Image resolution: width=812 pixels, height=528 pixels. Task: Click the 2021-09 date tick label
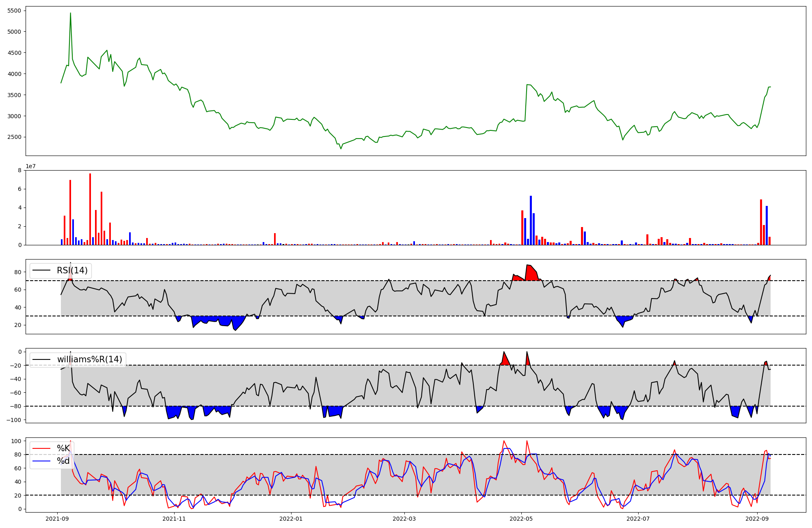[x=57, y=518]
